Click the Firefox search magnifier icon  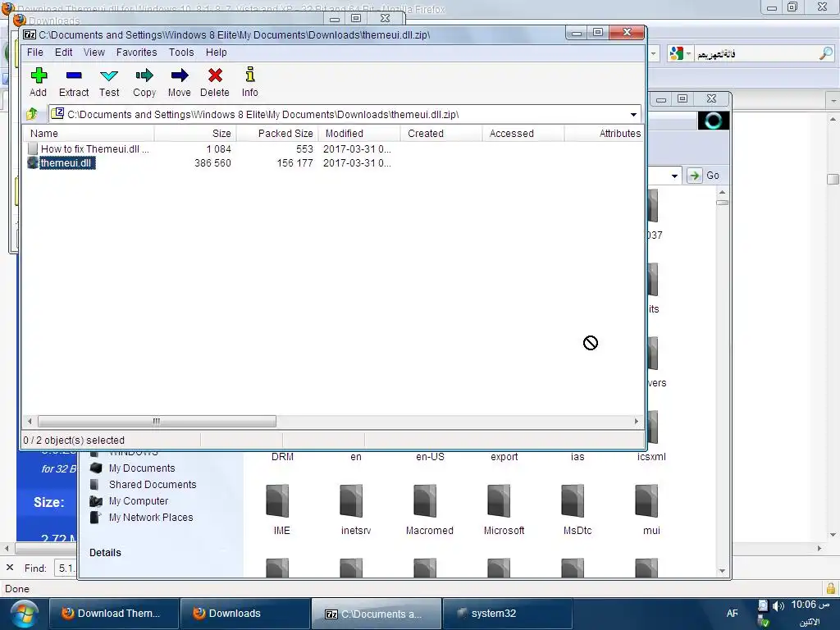click(x=825, y=53)
